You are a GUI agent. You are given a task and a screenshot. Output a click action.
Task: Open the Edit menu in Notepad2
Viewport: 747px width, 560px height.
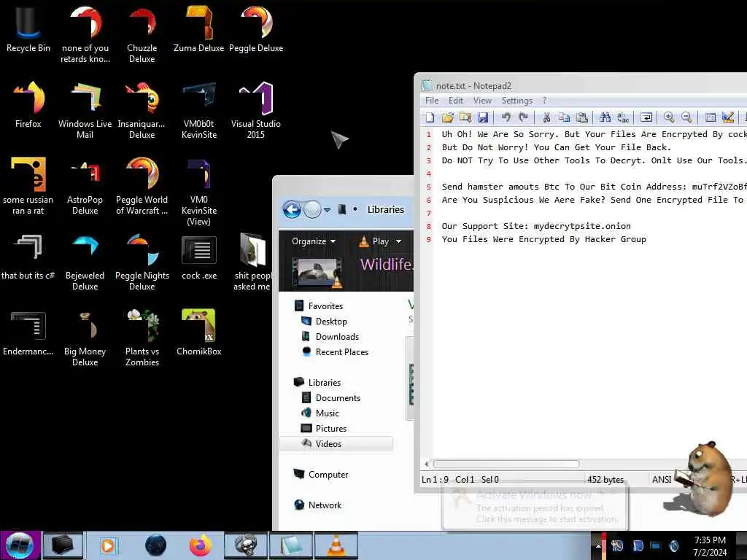(x=455, y=101)
